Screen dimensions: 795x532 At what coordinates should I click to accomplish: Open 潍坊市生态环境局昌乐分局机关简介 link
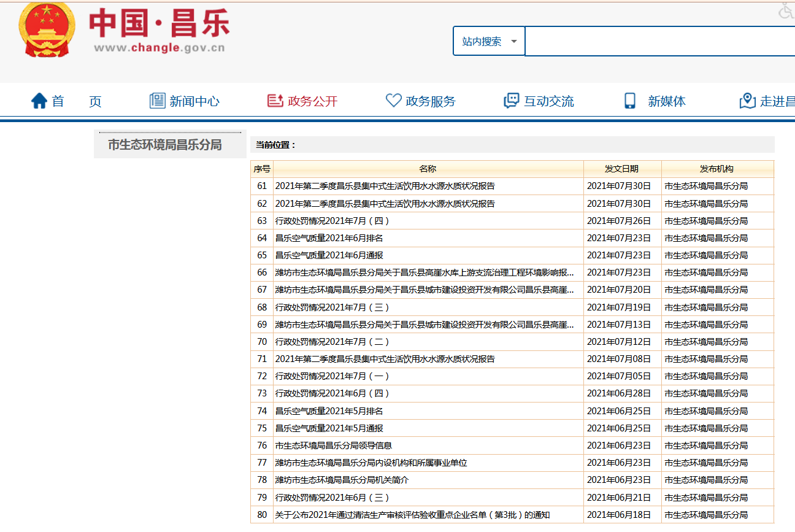[342, 480]
